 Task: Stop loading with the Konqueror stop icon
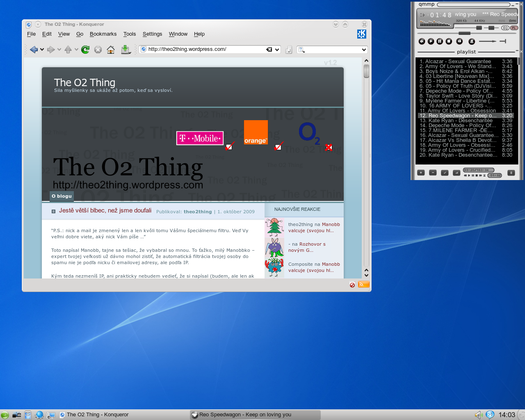pos(98,50)
